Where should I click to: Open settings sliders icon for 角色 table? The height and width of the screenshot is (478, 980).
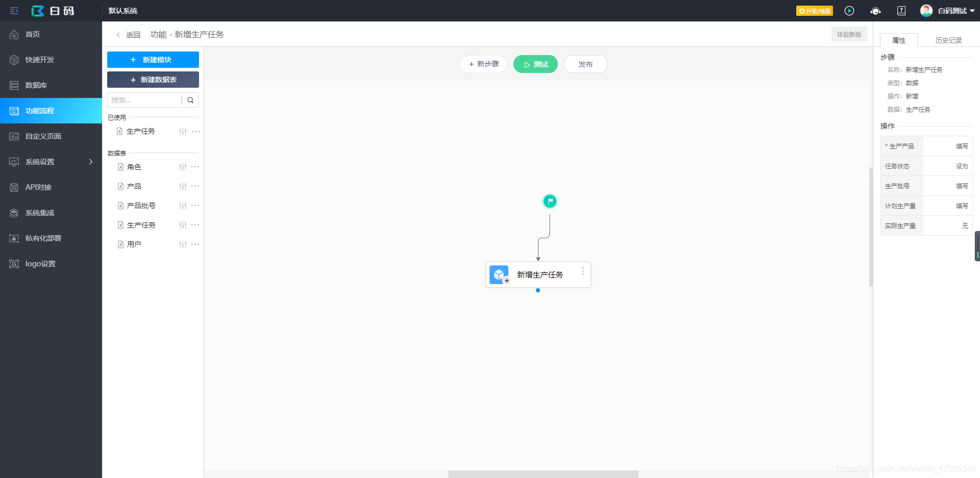coord(183,167)
